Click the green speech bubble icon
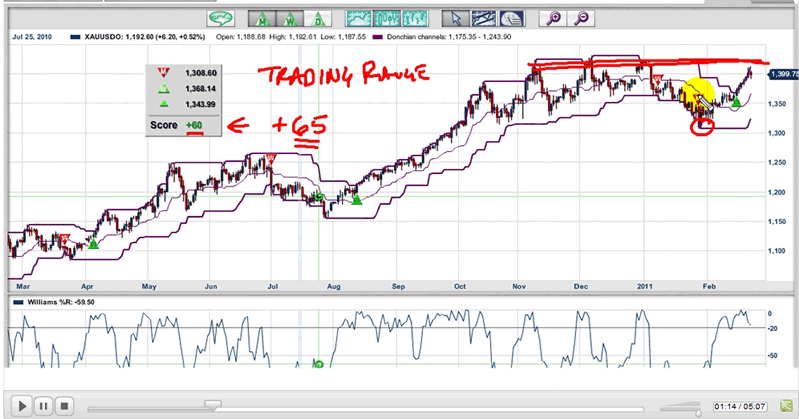799x419 pixels. click(x=221, y=19)
